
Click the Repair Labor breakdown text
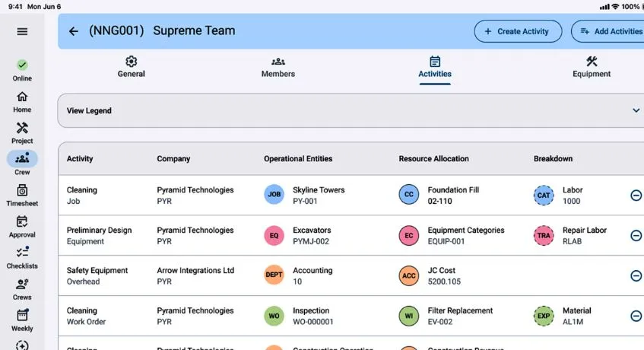click(585, 230)
